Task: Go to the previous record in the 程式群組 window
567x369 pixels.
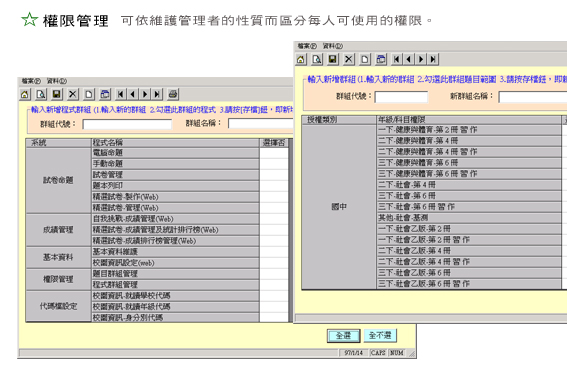Action: click(133, 95)
